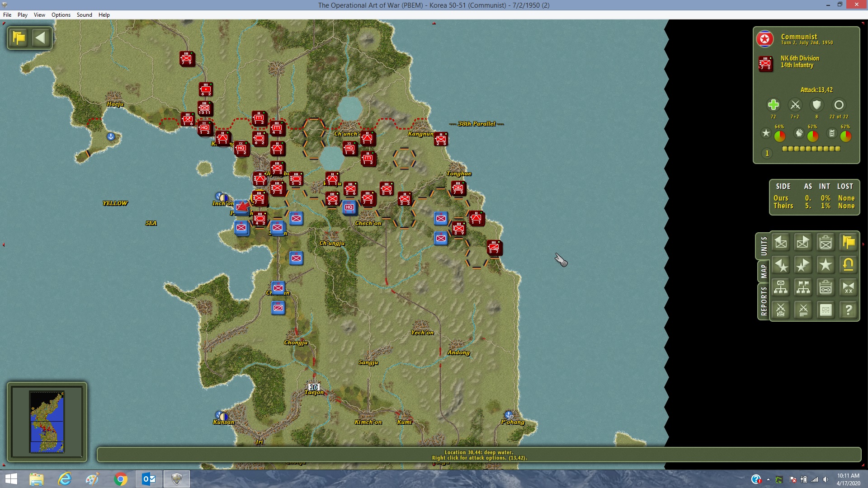Image resolution: width=868 pixels, height=488 pixels.
Task: Click the Korea minimap thumbnail
Action: (x=47, y=422)
